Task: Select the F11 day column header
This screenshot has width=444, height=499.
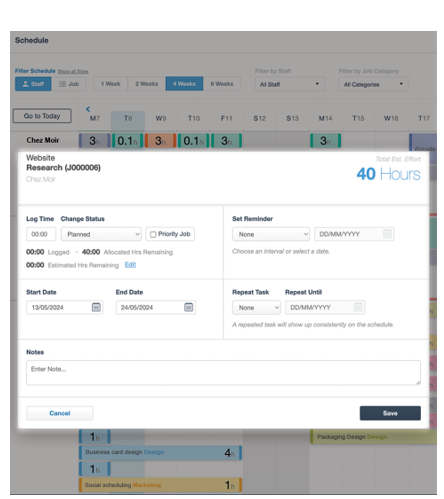Action: 227,119
